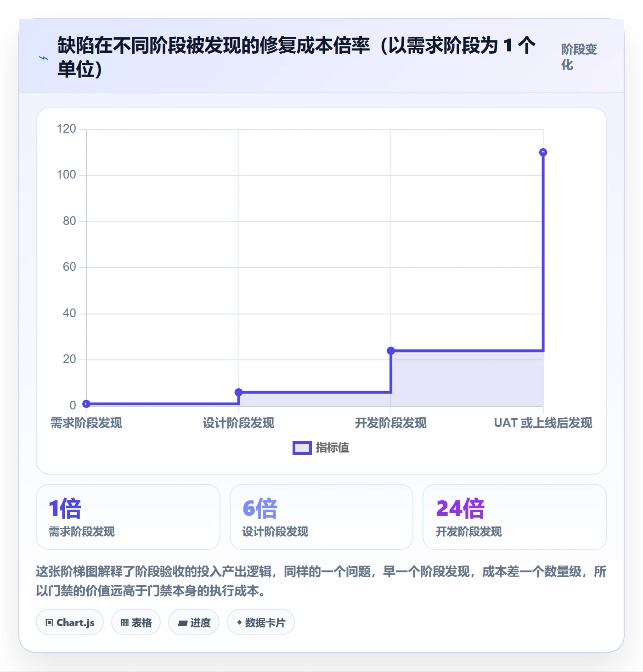Screen dimensions: 643x672
Task: Click the x-axis label UAT 或上线后发现
Action: coord(543,423)
